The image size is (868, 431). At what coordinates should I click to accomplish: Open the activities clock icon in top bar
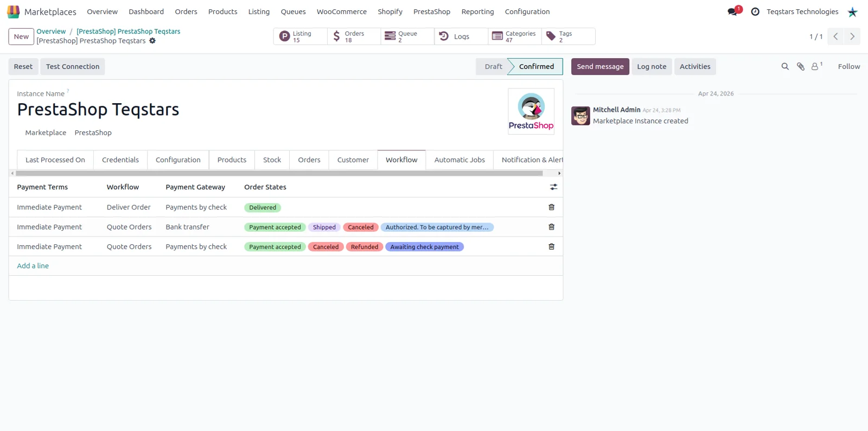[755, 11]
